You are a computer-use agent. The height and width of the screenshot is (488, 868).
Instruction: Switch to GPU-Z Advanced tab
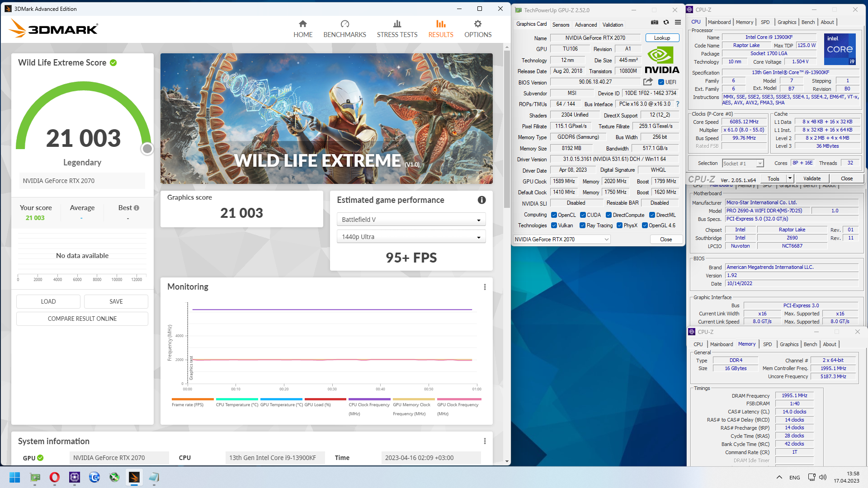pos(586,25)
